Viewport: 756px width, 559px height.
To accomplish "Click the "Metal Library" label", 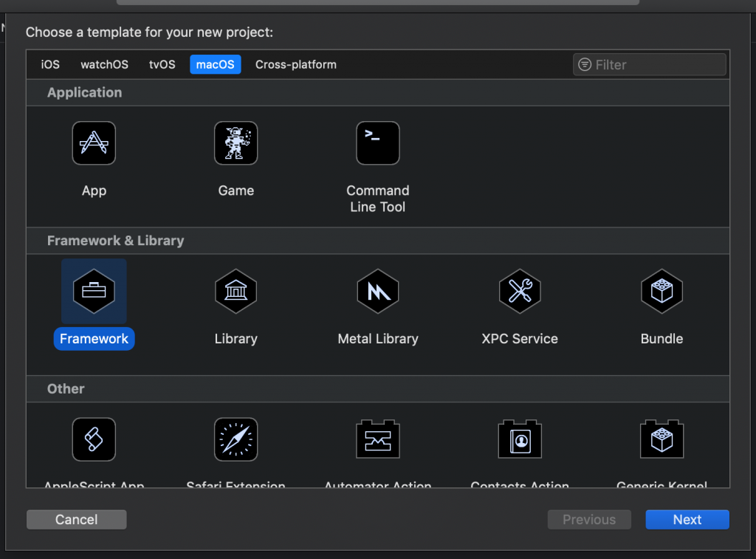I will pyautogui.click(x=378, y=339).
